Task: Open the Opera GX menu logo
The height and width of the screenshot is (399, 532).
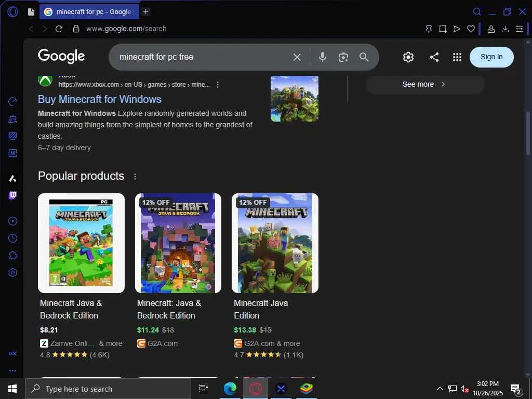Action: [12, 11]
